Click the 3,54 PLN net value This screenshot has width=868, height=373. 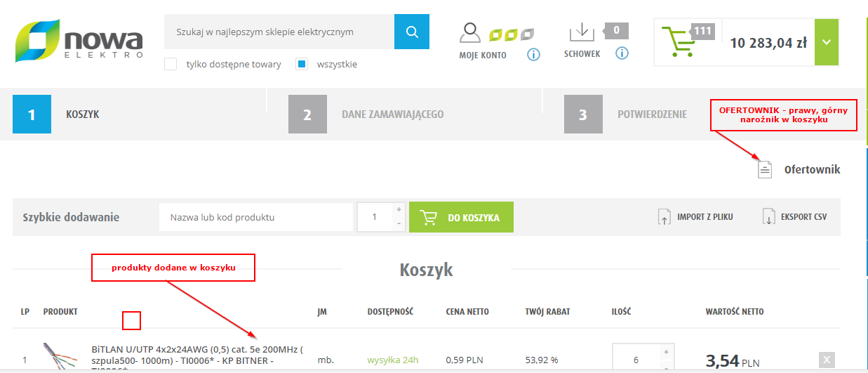(x=733, y=361)
